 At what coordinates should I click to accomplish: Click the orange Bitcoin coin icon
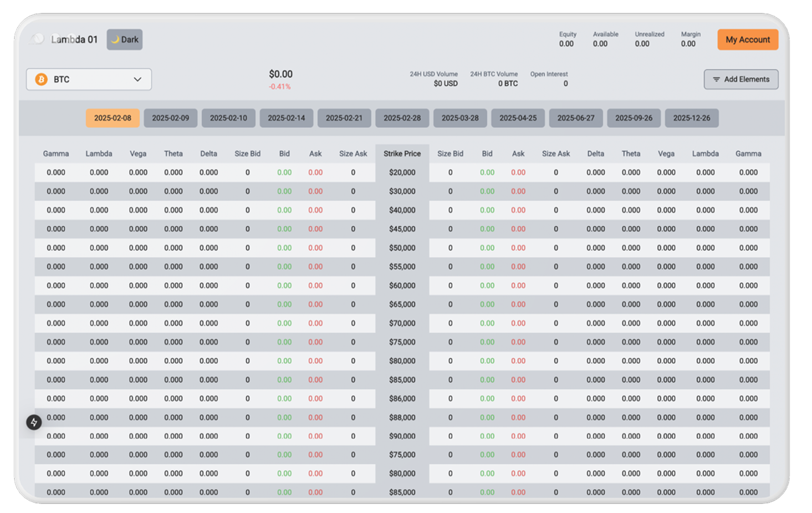[x=41, y=79]
